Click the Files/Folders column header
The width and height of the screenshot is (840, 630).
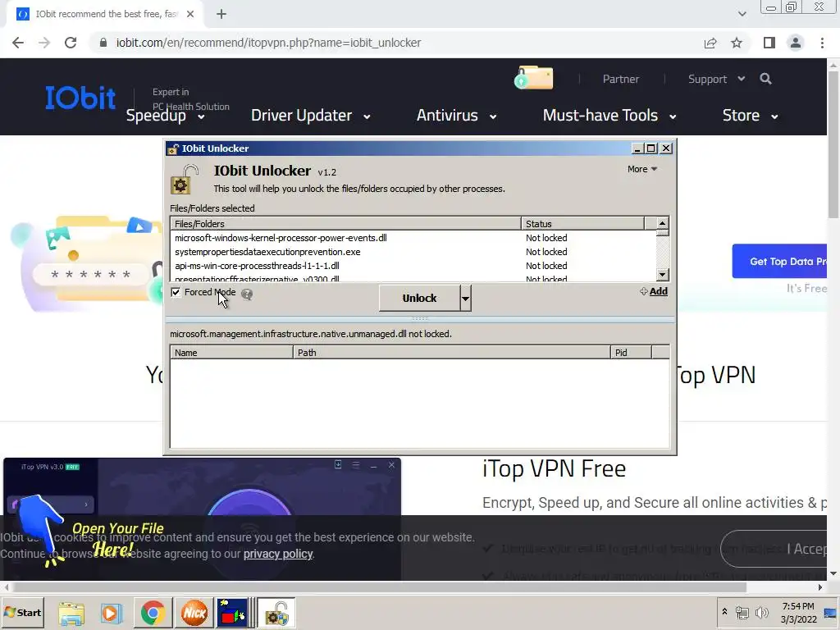[346, 223]
